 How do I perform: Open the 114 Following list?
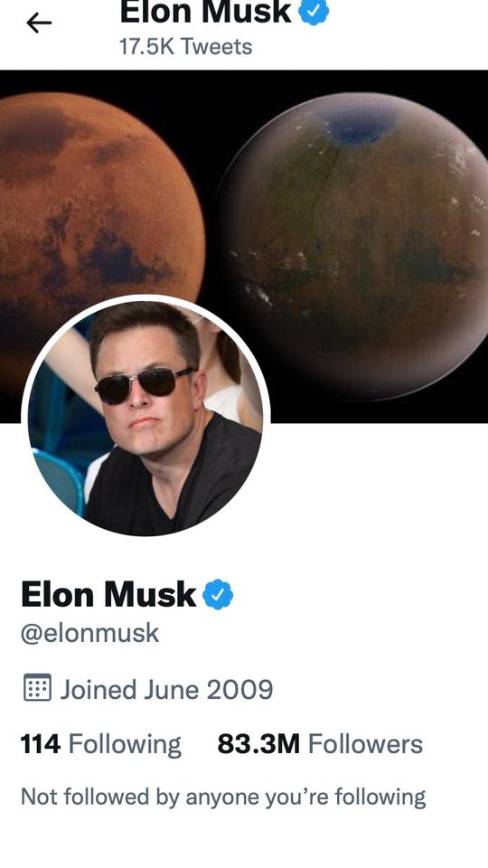100,744
